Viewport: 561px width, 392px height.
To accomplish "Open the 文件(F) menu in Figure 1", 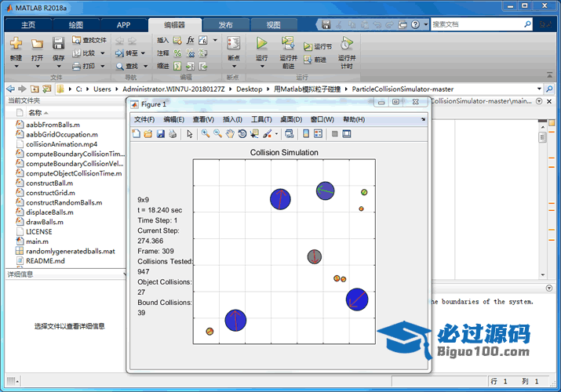I will click(x=144, y=120).
